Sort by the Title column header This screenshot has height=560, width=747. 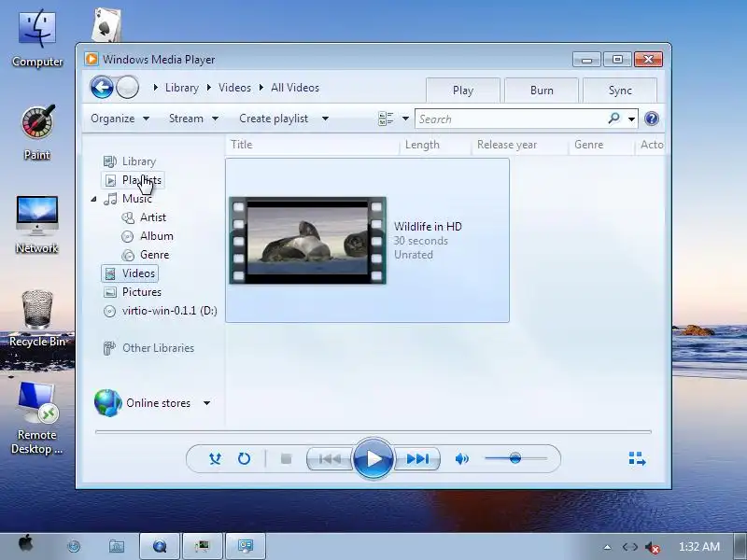coord(312,145)
